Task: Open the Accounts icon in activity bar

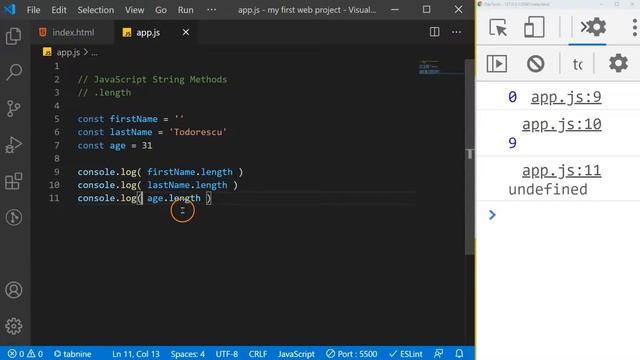Action: coord(13,290)
